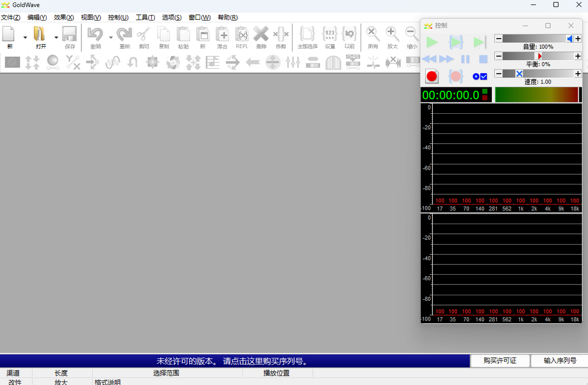The width and height of the screenshot is (588, 385).
Task: Click the 混合 (Mix) paste icon
Action: [x=222, y=34]
